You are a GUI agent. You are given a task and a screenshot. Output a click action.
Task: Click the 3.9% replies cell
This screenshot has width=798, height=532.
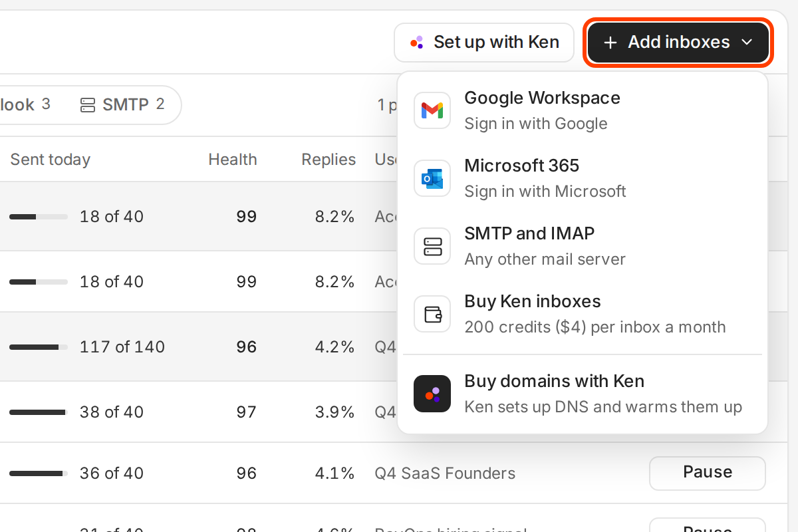click(334, 412)
